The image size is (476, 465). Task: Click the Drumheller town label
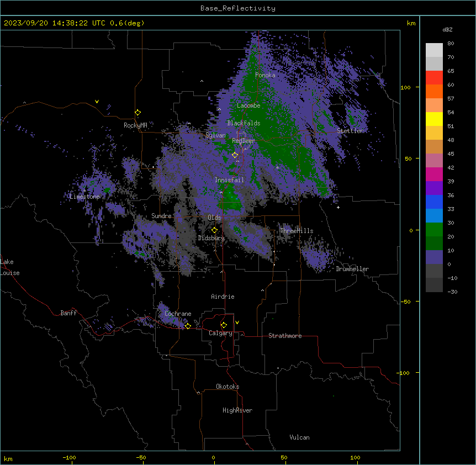[352, 269]
